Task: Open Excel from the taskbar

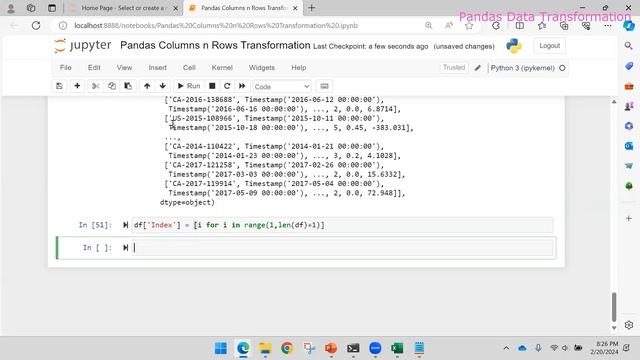Action: coord(397,348)
